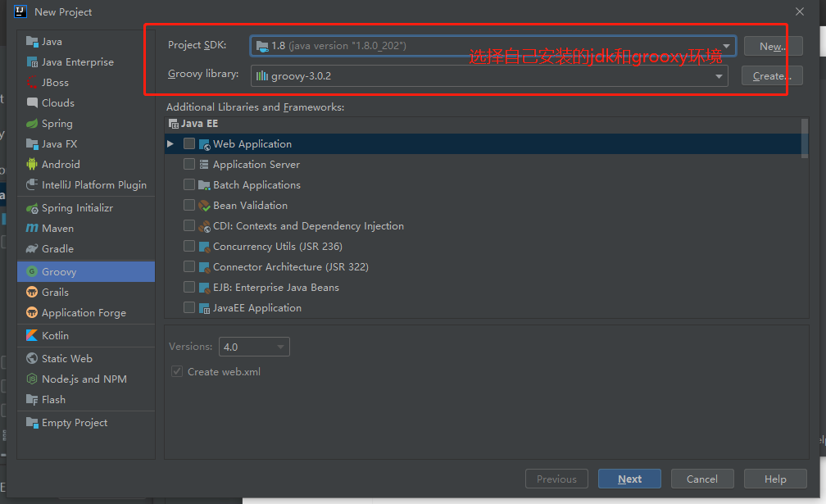Click the Web Application framework icon
Screen dimensions: 826x504
pos(204,144)
